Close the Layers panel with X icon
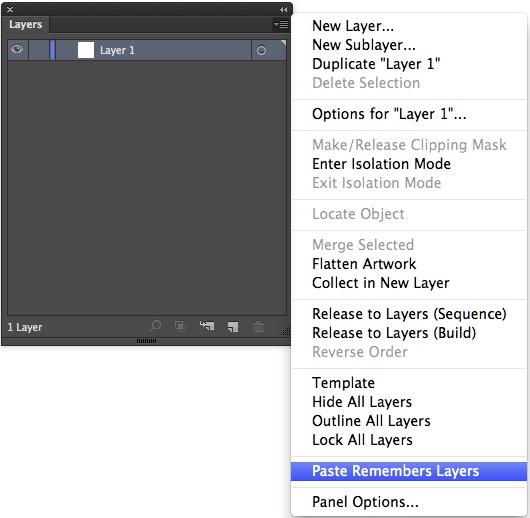Screen dimensions: 530x518 pos(10,9)
